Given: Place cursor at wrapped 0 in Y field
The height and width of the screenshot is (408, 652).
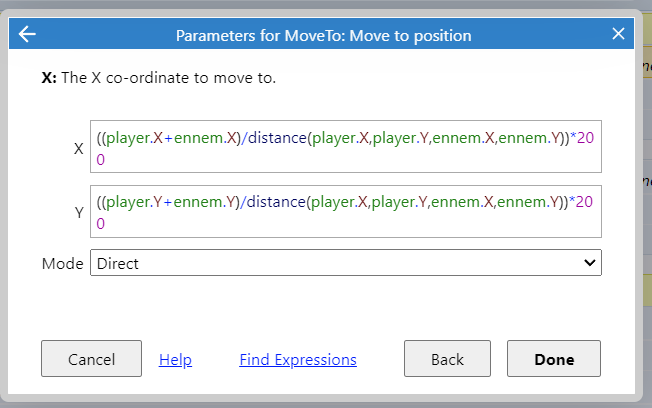Looking at the screenshot, I should coord(100,224).
